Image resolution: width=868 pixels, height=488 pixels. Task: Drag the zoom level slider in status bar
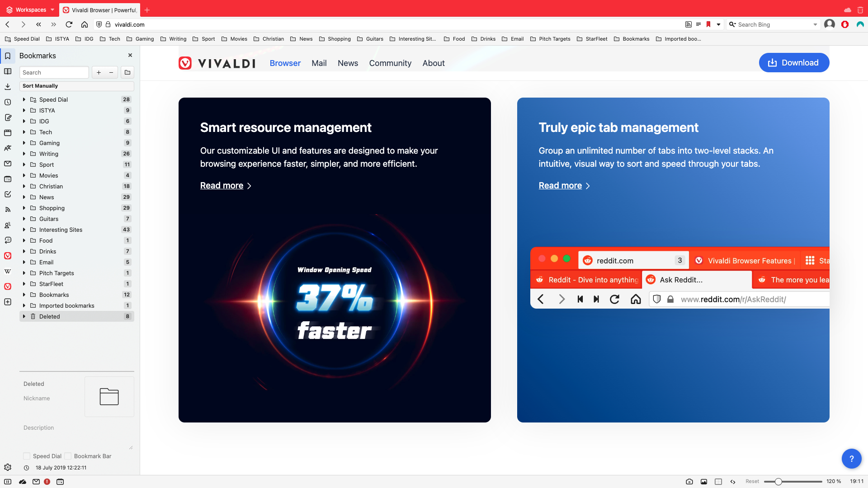[778, 481]
